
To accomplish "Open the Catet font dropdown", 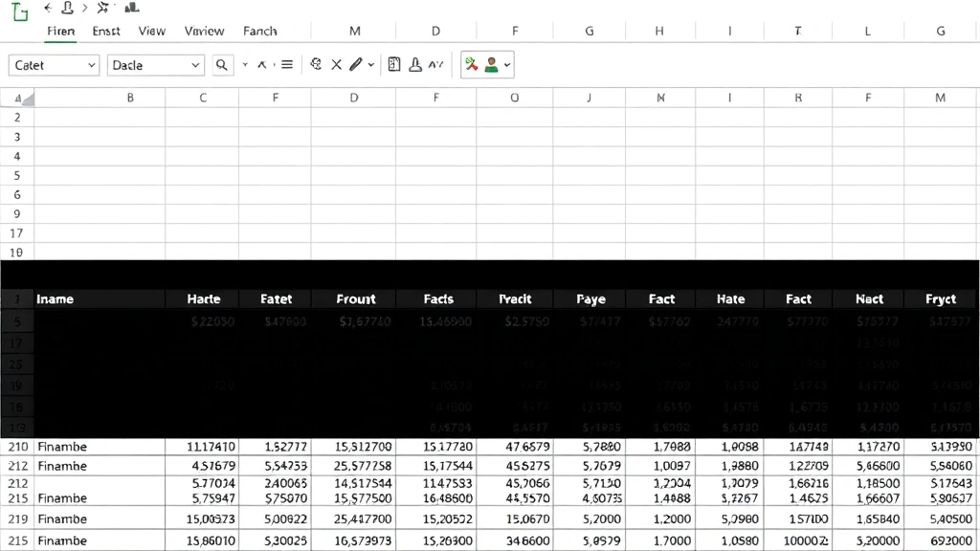I will [x=54, y=64].
